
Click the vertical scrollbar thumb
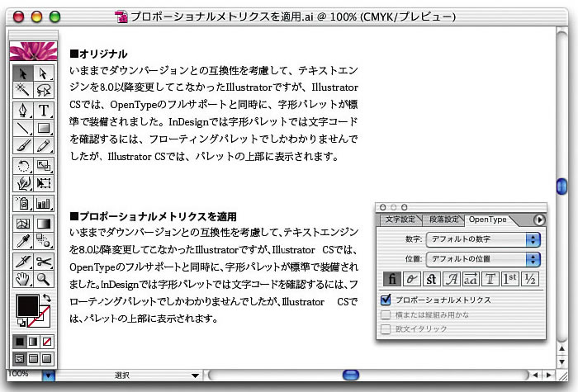(561, 186)
